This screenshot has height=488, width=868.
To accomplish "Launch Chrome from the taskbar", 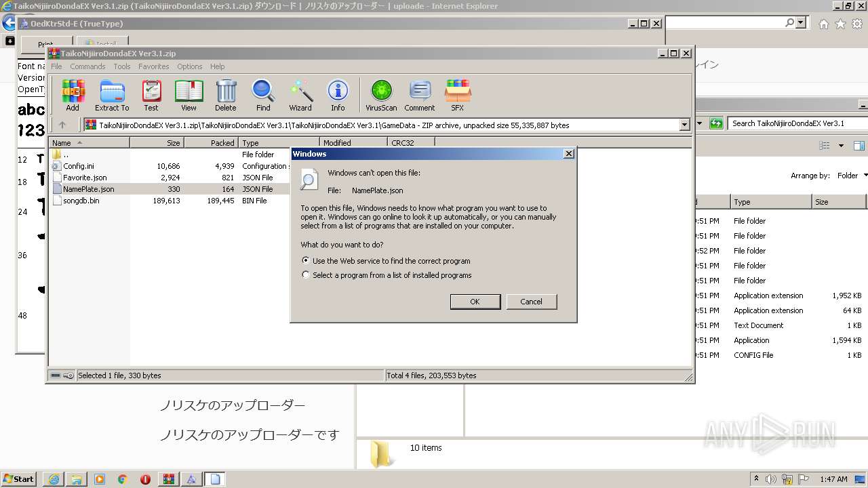I will [x=123, y=479].
